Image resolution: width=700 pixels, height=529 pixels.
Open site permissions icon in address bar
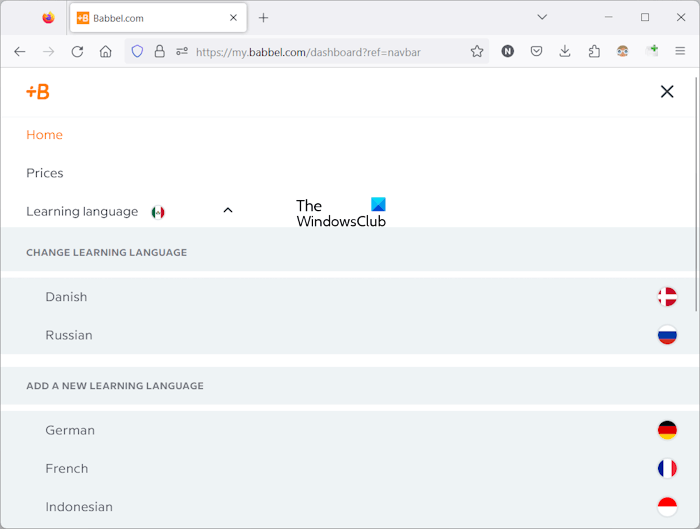(182, 52)
